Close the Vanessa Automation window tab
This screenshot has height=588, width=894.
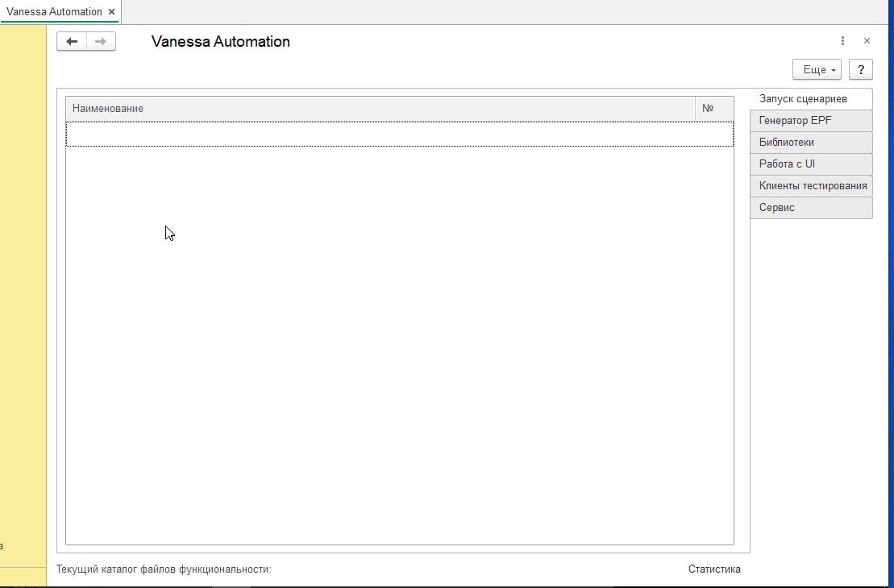point(112,11)
